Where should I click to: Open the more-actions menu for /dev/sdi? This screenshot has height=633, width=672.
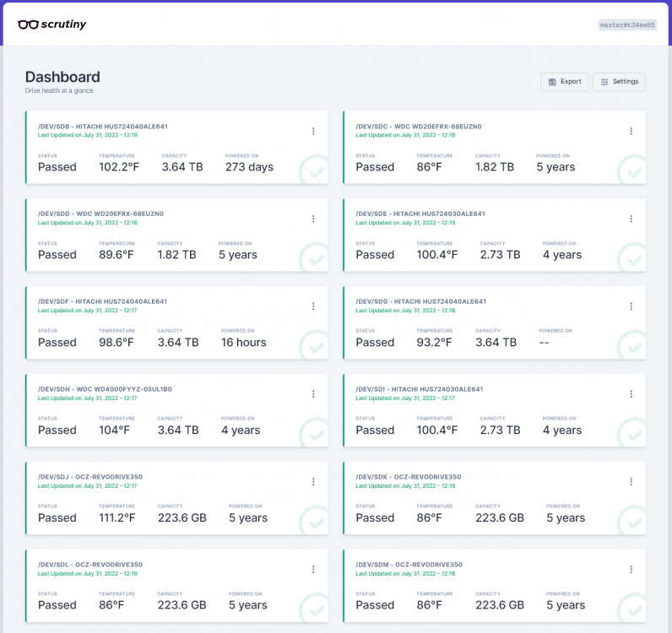point(631,394)
